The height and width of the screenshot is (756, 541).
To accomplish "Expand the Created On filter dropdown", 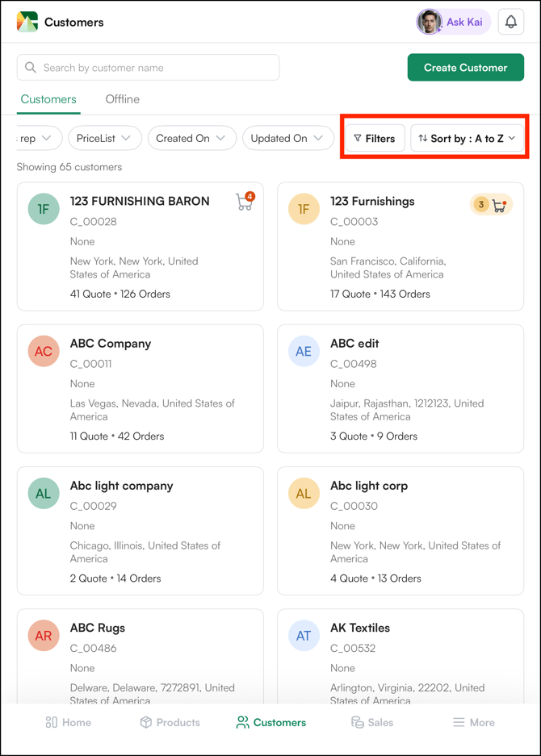I will 191,138.
